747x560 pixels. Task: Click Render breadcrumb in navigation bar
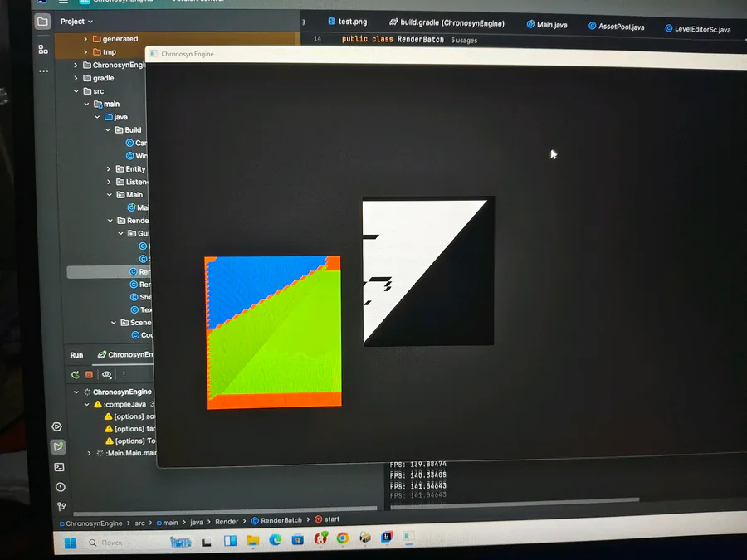(x=227, y=522)
